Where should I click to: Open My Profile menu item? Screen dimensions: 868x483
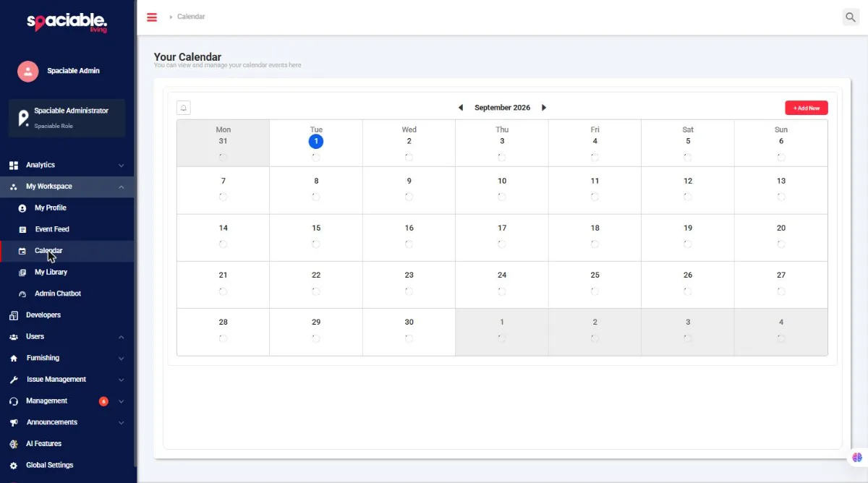(67, 208)
